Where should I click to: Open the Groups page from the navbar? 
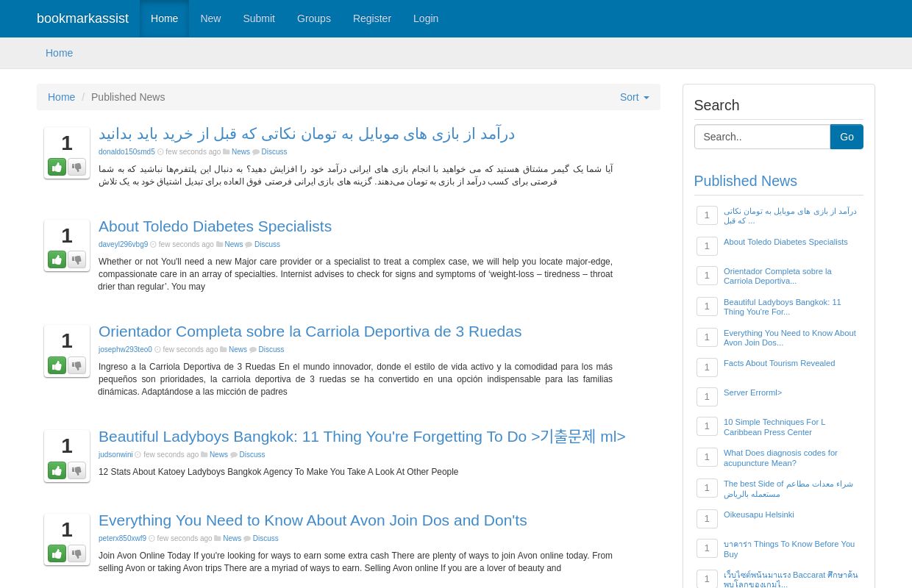[313, 18]
